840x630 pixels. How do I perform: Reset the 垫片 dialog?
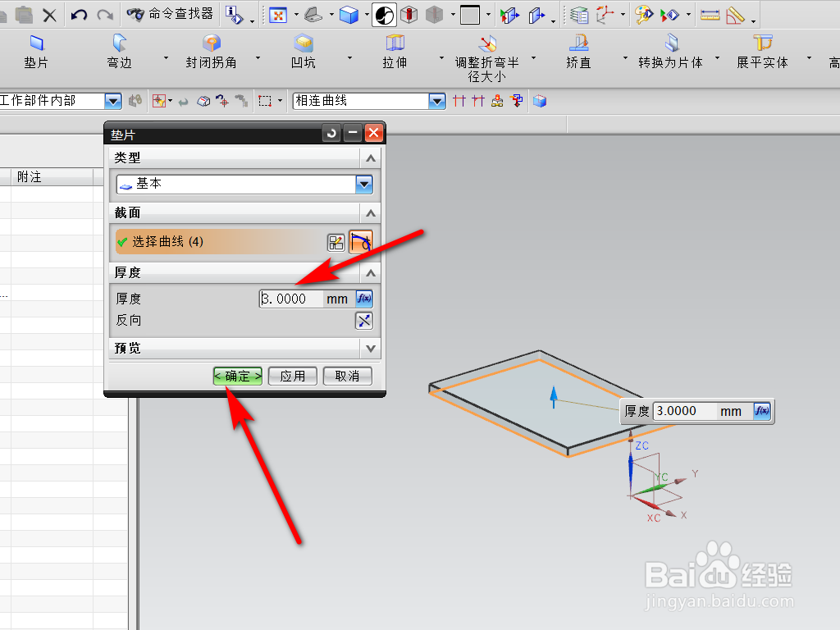[x=331, y=133]
